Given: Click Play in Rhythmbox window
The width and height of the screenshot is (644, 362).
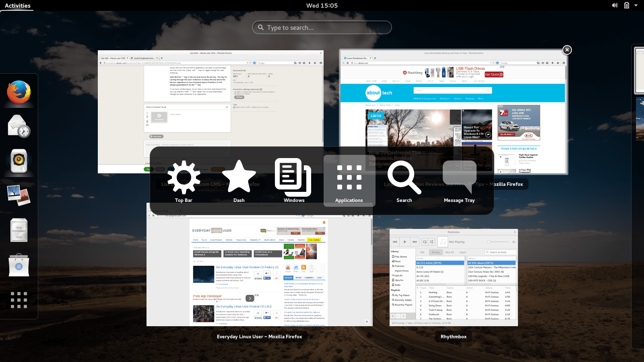Looking at the screenshot, I should [x=405, y=242].
